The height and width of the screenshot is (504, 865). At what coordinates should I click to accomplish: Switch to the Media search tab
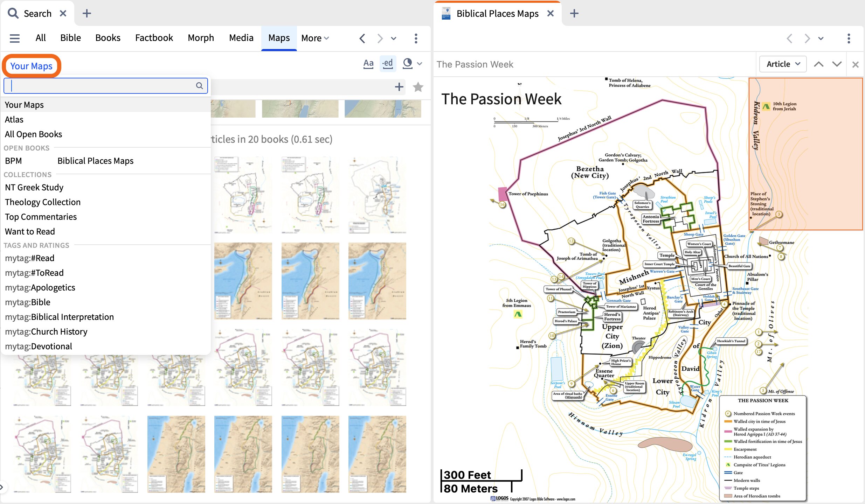(x=241, y=38)
